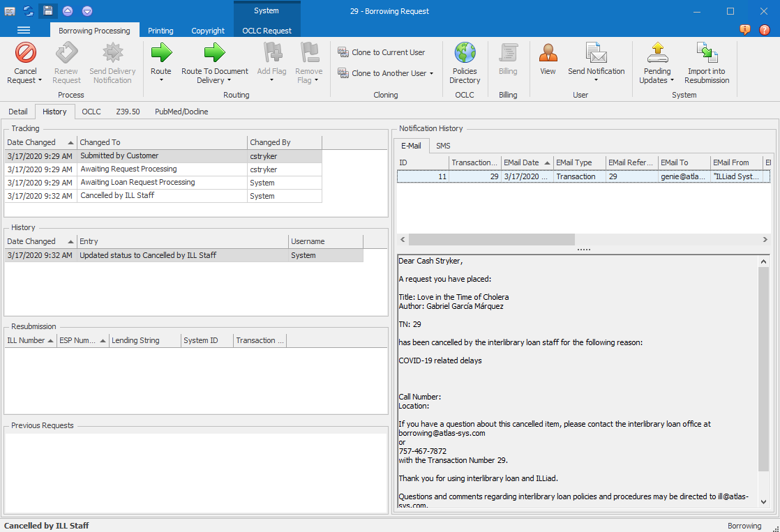The width and height of the screenshot is (780, 532).
Task: Click the View user icon
Action: [548, 54]
